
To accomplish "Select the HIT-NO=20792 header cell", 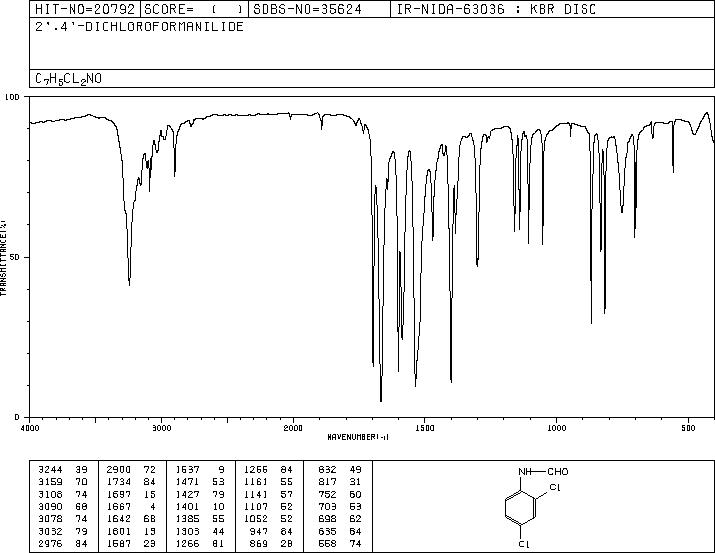I will pos(85,9).
